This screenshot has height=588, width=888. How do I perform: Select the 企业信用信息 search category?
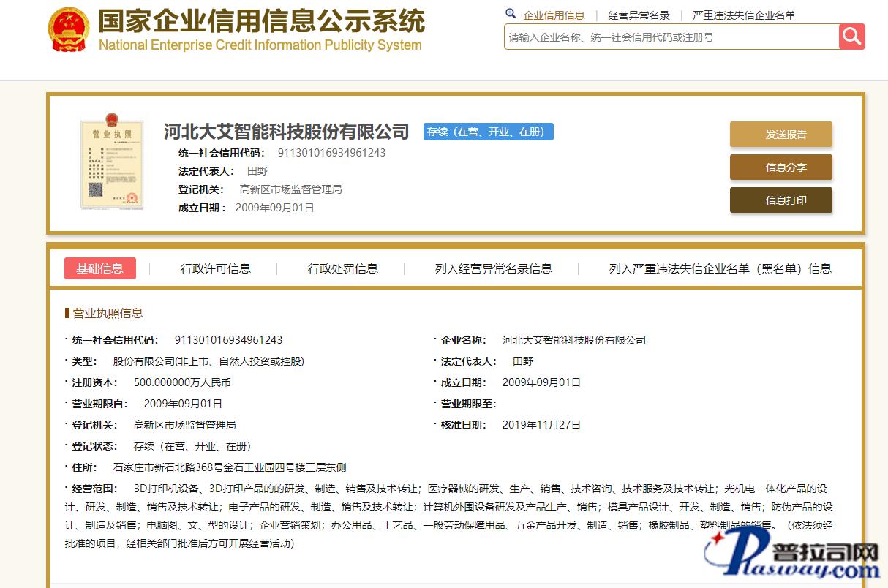coord(554,15)
